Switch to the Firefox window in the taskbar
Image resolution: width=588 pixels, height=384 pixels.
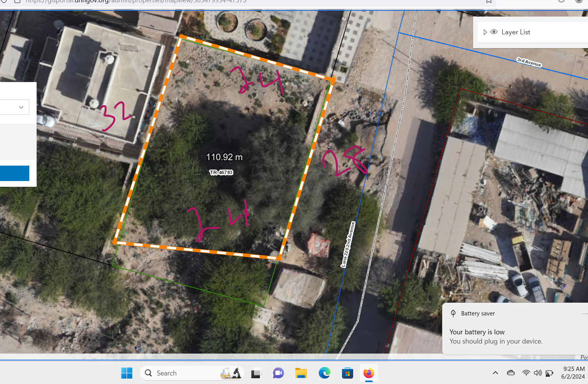(369, 373)
